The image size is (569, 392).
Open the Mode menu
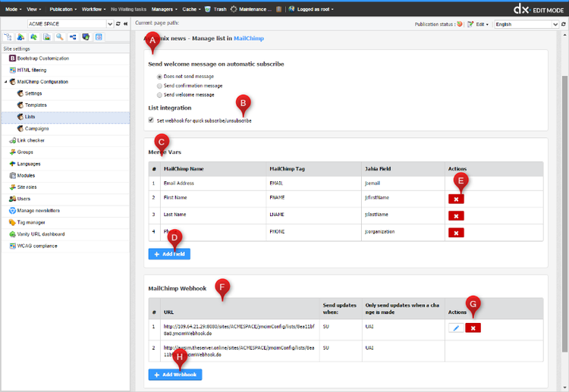(x=13, y=9)
